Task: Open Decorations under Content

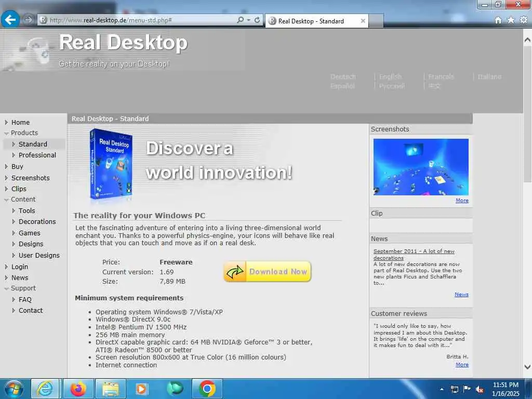Action: click(37, 221)
